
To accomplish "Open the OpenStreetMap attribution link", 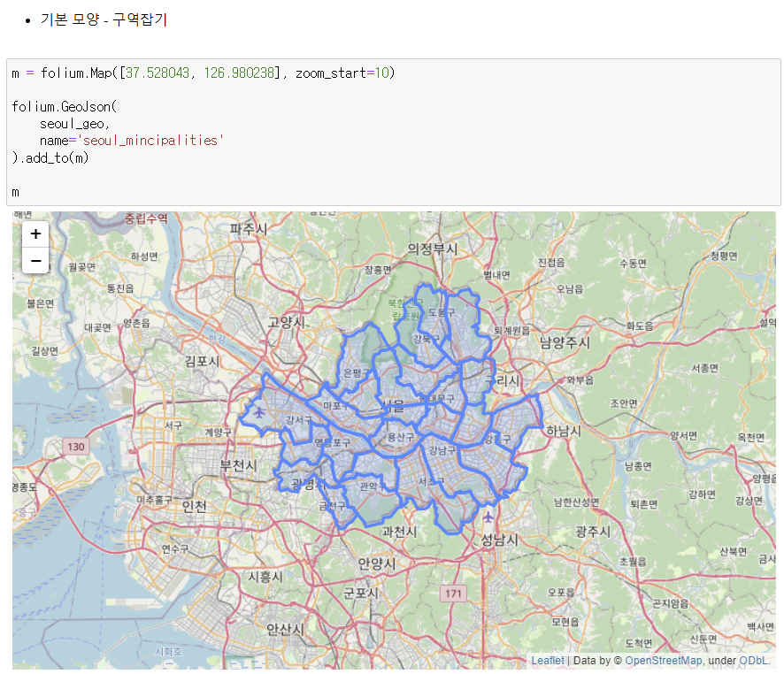I will tap(664, 661).
